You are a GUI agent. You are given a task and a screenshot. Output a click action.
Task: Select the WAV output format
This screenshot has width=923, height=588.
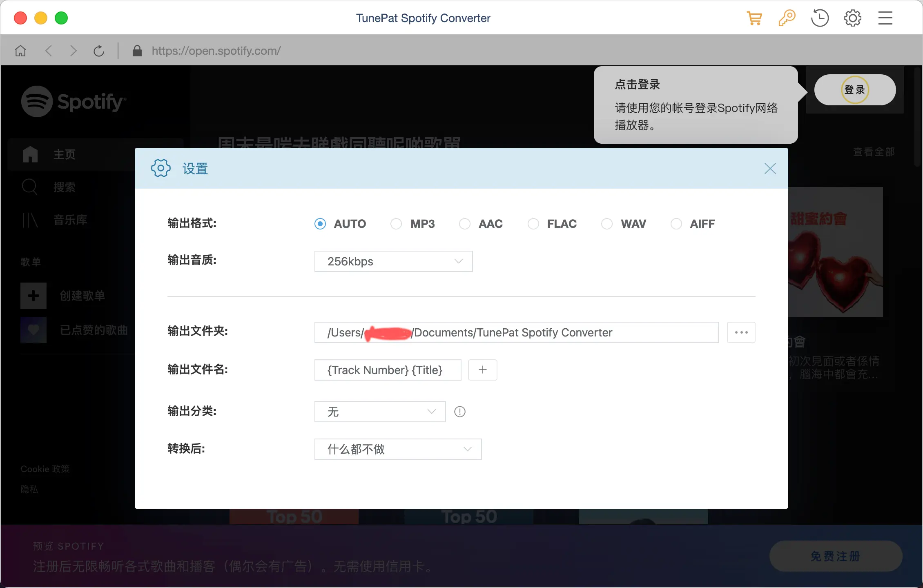click(607, 224)
